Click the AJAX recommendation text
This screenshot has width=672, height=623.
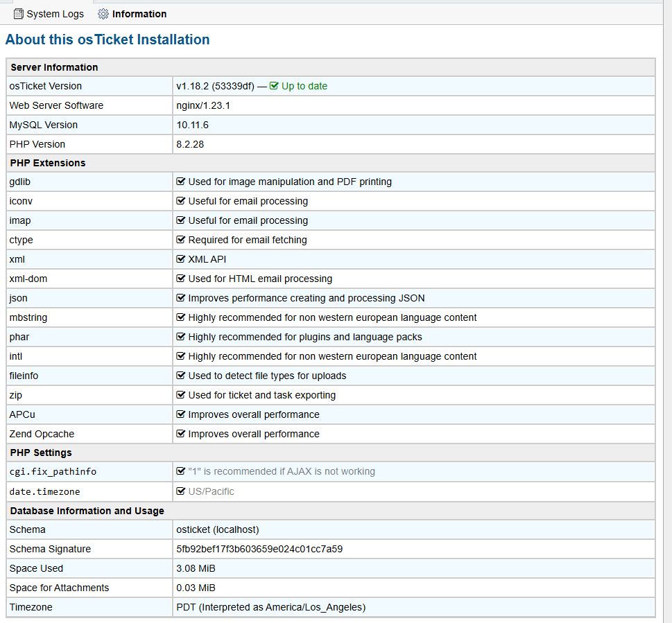coord(282,471)
